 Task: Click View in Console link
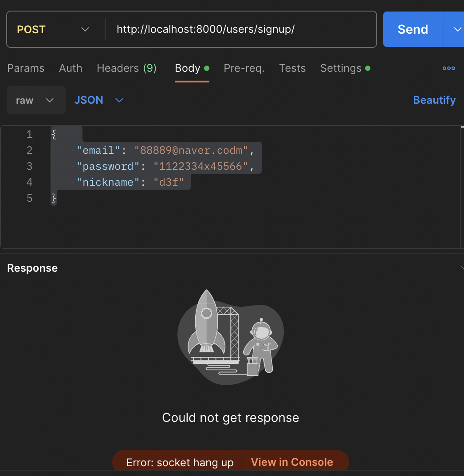(x=292, y=462)
